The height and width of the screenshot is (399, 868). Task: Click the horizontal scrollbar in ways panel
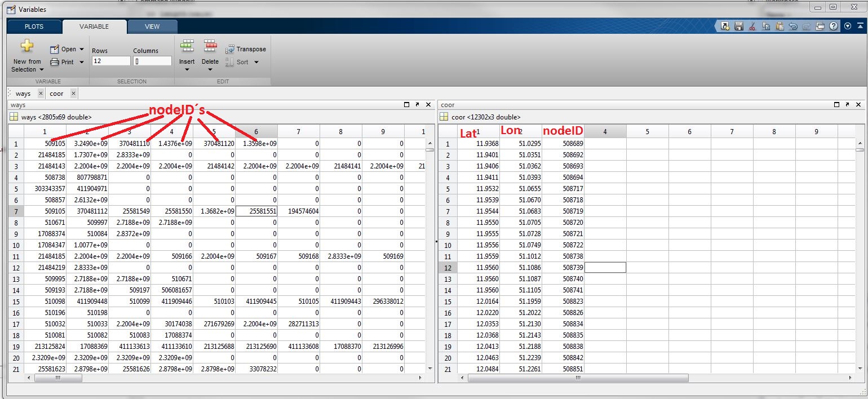point(58,378)
